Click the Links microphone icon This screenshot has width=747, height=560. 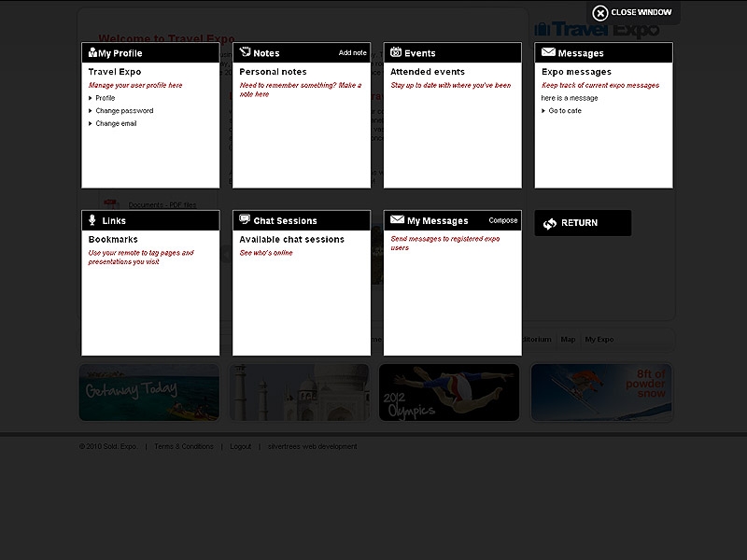[92, 220]
